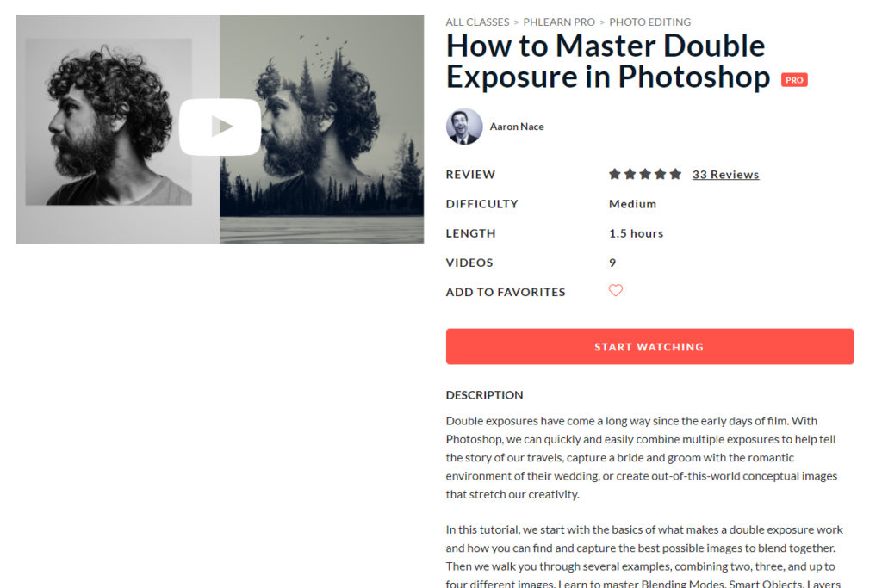Click the third review star

click(x=645, y=174)
